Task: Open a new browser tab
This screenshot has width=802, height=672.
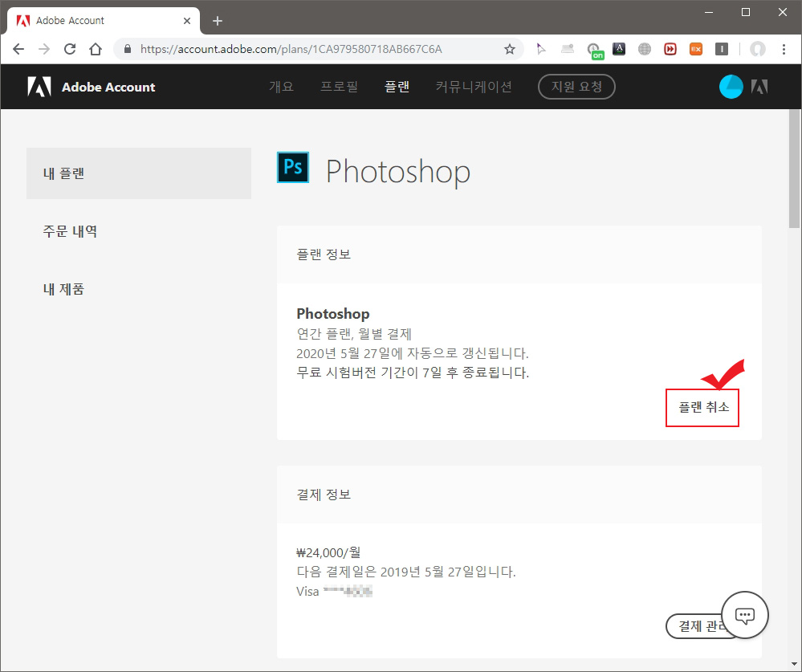Action: point(218,21)
